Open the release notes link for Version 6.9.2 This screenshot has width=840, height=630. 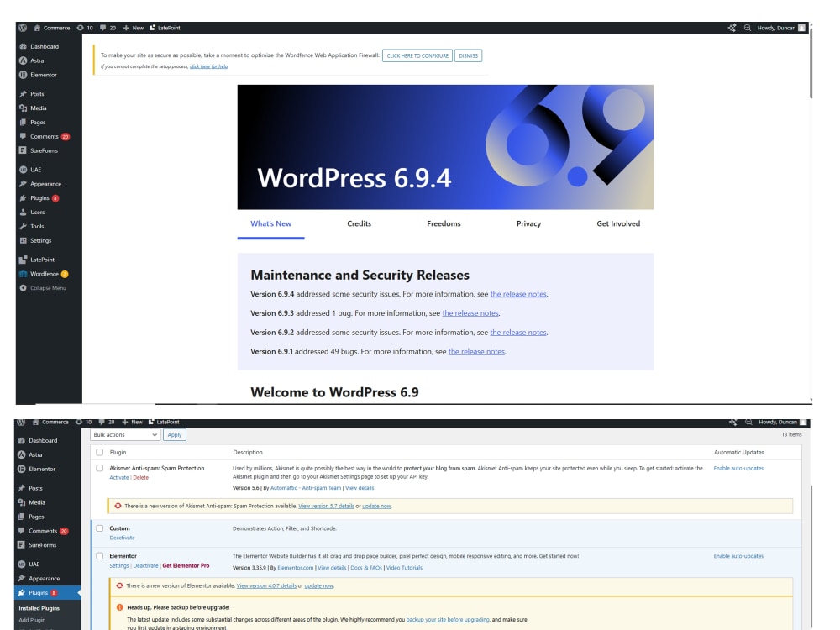(x=518, y=333)
